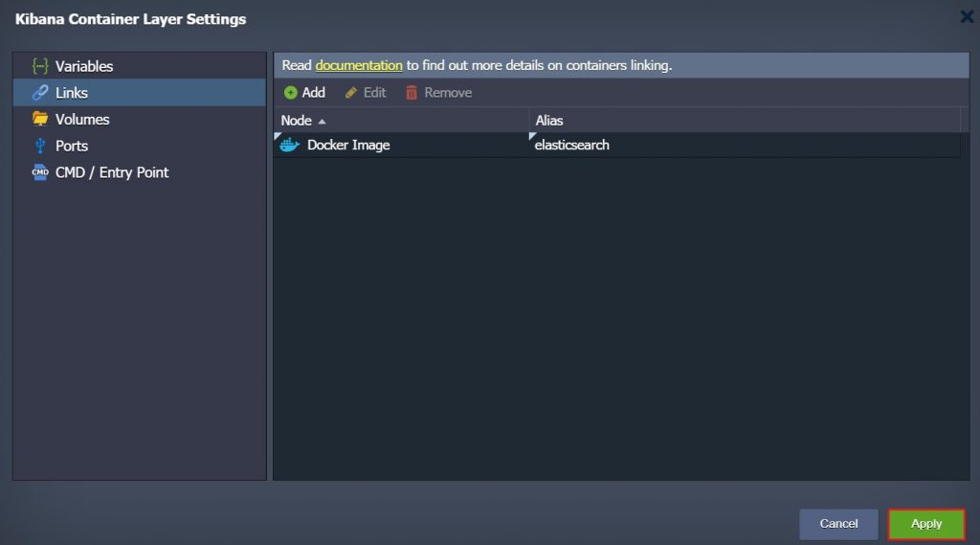Viewport: 980px width, 545px height.
Task: Cancel the layer settings dialog
Action: pos(838,524)
